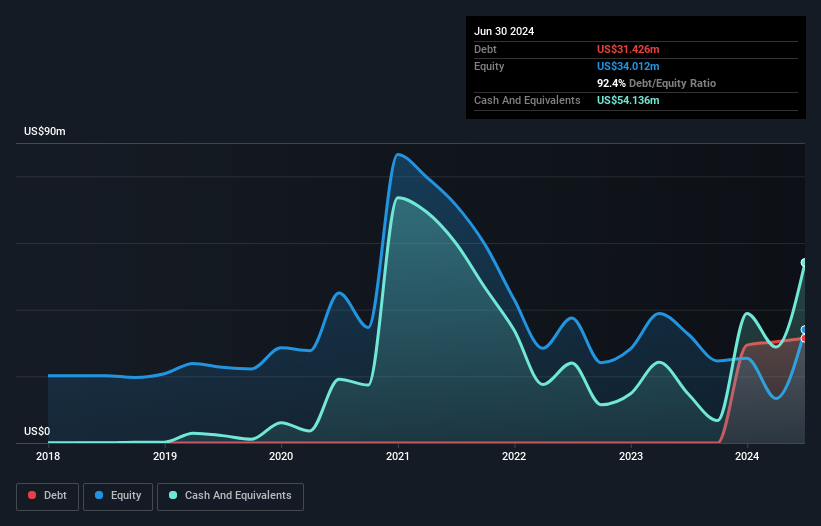Viewport: 821px width, 526px height.
Task: Click the 2020 x-axis label
Action: (281, 456)
